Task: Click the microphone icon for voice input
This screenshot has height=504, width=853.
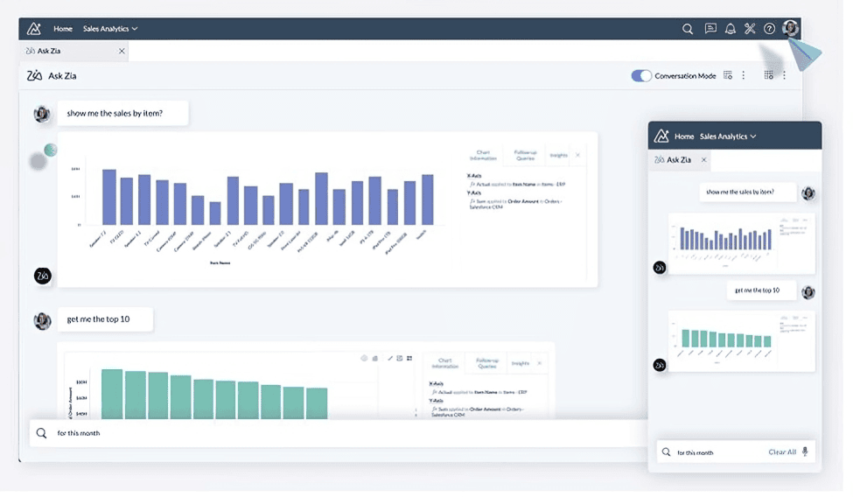Action: click(803, 451)
